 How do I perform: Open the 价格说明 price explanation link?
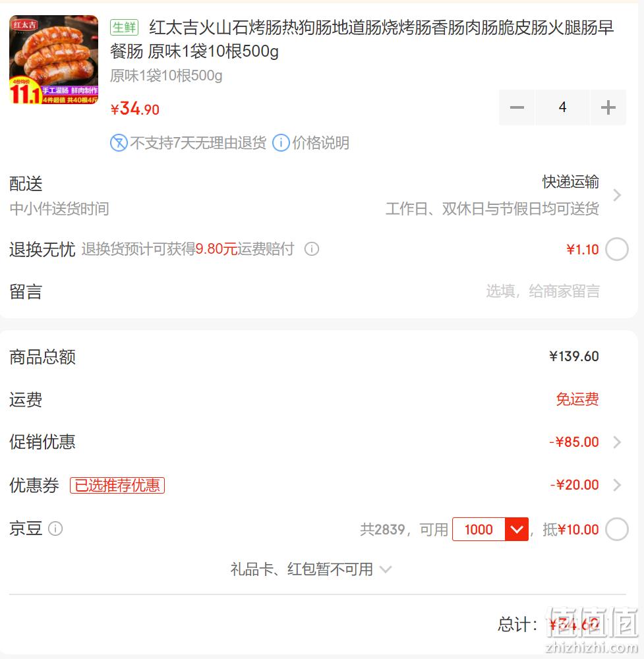(x=321, y=143)
